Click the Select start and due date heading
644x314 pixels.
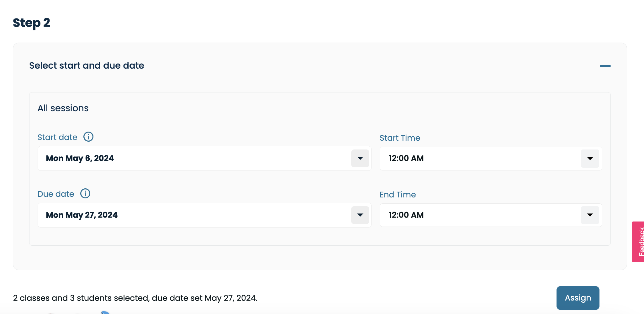pyautogui.click(x=87, y=65)
